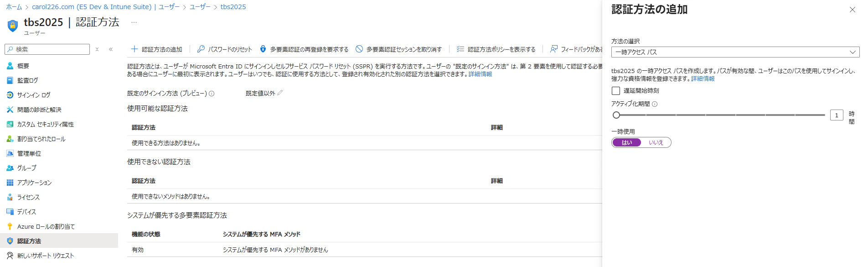
Task: Edit default method with pencil icon
Action: coord(280,93)
